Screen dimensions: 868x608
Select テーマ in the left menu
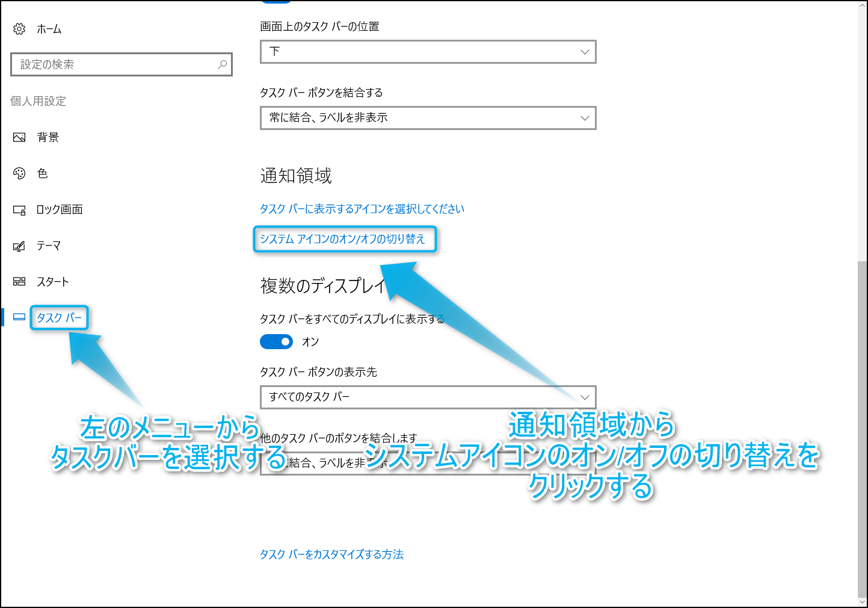click(x=49, y=246)
